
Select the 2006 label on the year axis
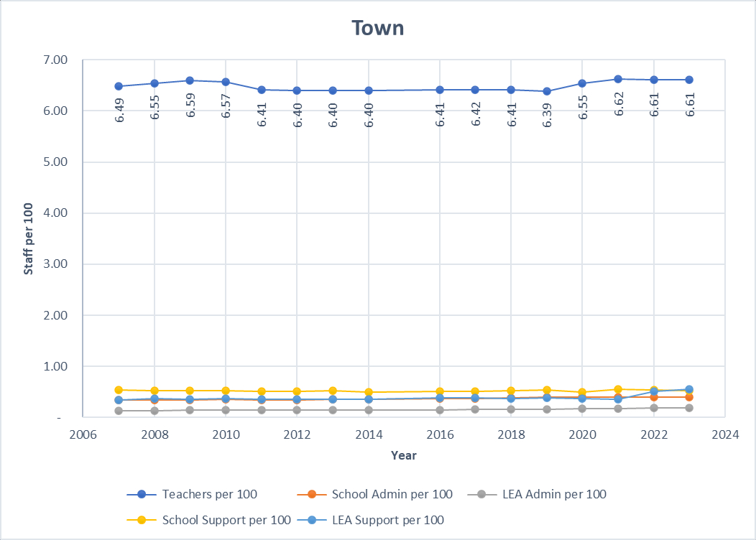click(x=83, y=435)
